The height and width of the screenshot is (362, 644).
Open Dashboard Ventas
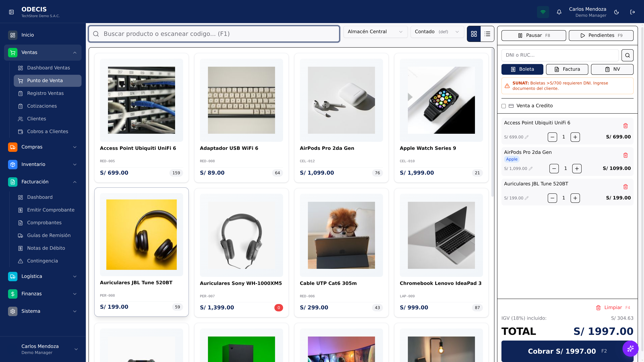[47, 68]
